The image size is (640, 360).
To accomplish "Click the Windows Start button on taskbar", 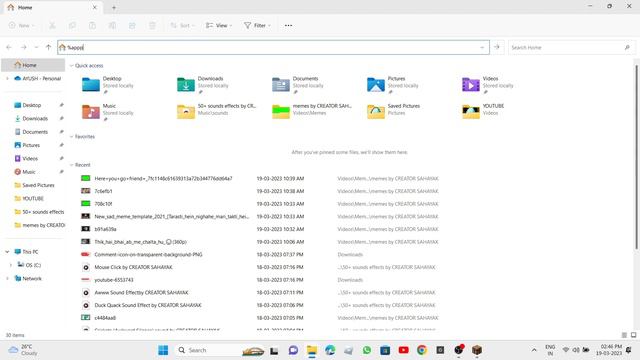I will coord(163,350).
